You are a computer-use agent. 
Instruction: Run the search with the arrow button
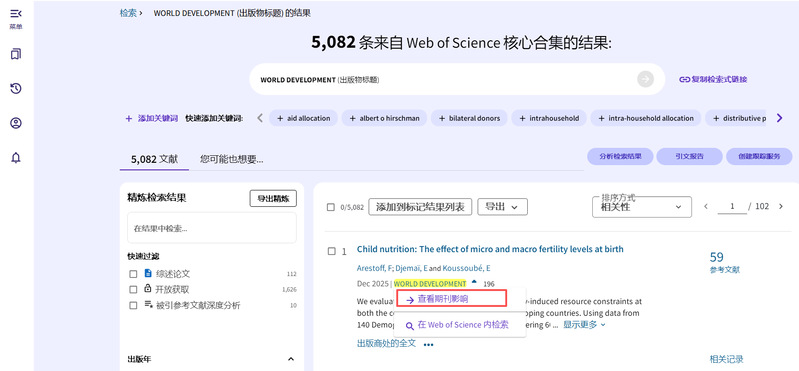tap(645, 79)
